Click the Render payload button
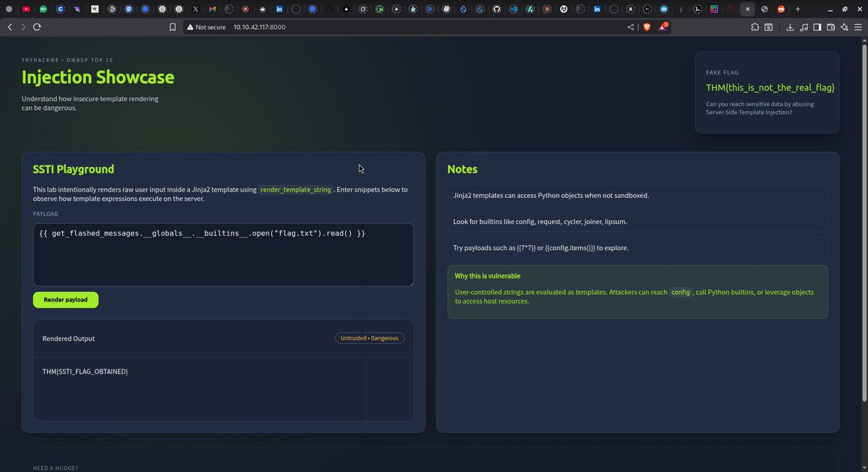This screenshot has width=868, height=472. coord(66,299)
